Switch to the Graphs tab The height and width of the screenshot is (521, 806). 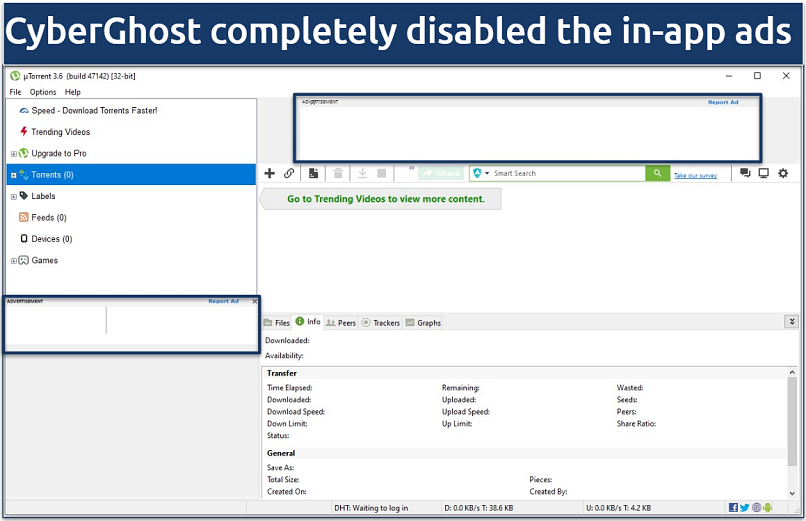point(423,323)
